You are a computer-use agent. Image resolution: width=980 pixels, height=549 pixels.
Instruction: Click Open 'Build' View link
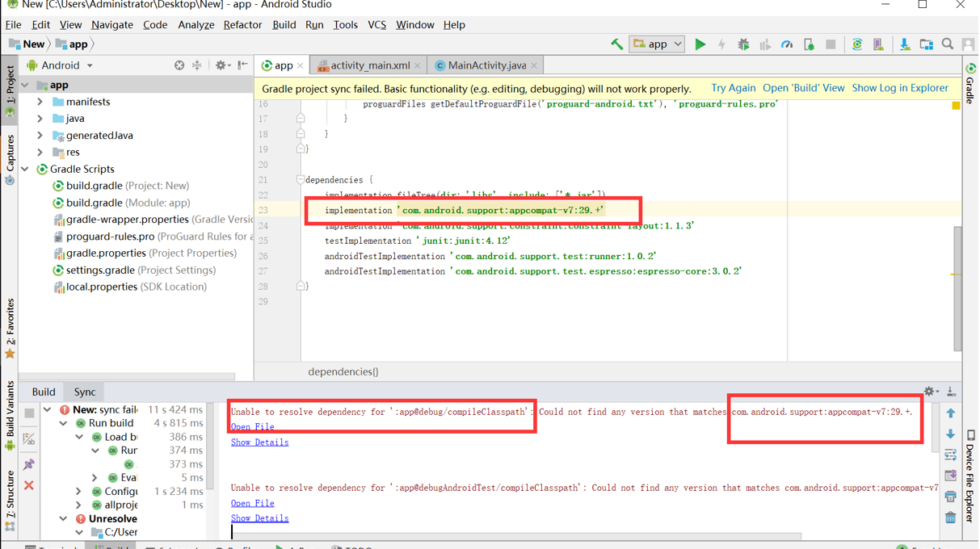pyautogui.click(x=804, y=88)
